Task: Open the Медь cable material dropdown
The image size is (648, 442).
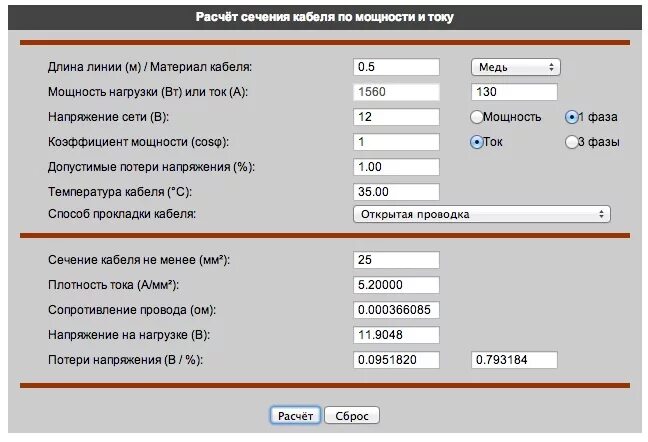Action: tap(516, 67)
